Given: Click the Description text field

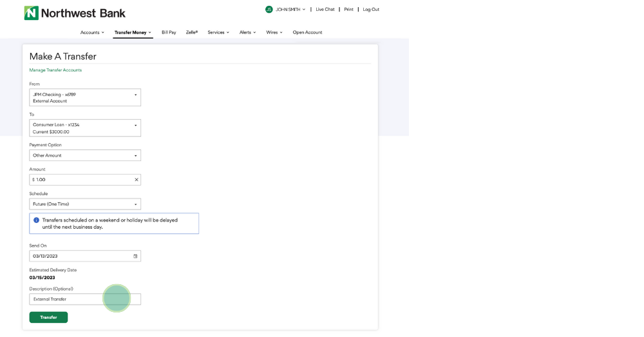Looking at the screenshot, I should pos(85,299).
